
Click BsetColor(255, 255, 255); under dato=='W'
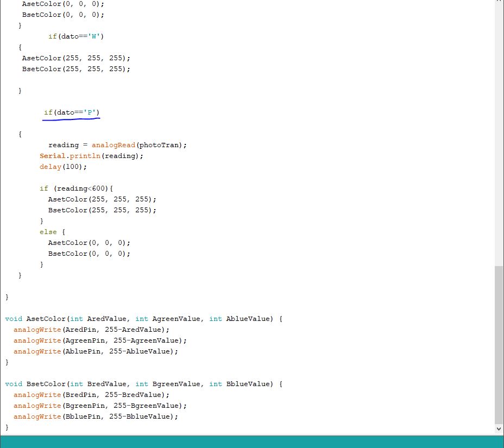coord(76,69)
